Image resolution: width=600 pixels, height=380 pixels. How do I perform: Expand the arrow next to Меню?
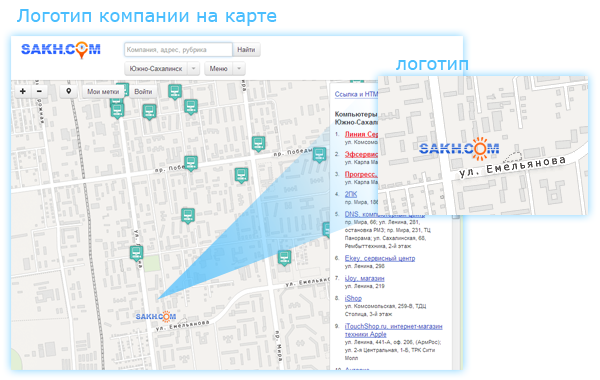239,69
